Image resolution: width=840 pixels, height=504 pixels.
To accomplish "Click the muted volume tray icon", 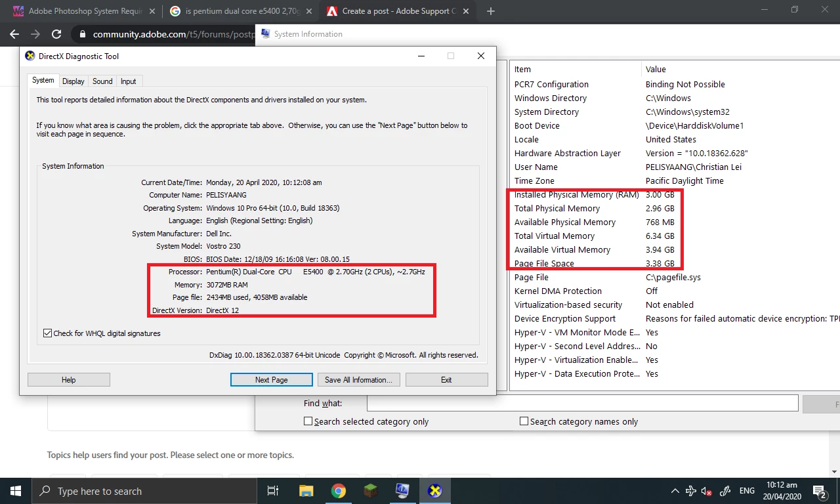I will tap(707, 491).
